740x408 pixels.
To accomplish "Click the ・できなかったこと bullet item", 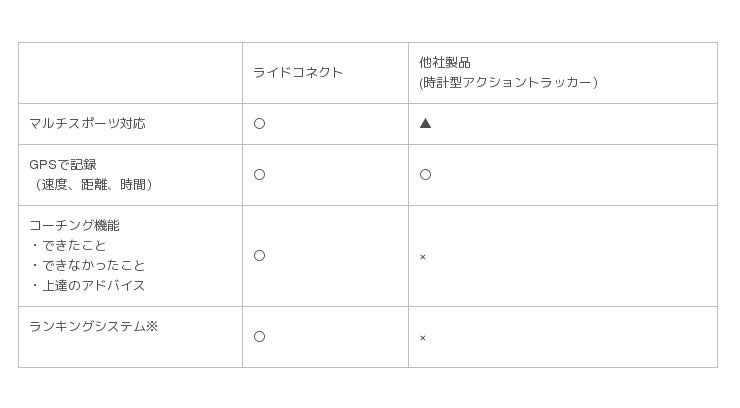I will click(x=87, y=266).
